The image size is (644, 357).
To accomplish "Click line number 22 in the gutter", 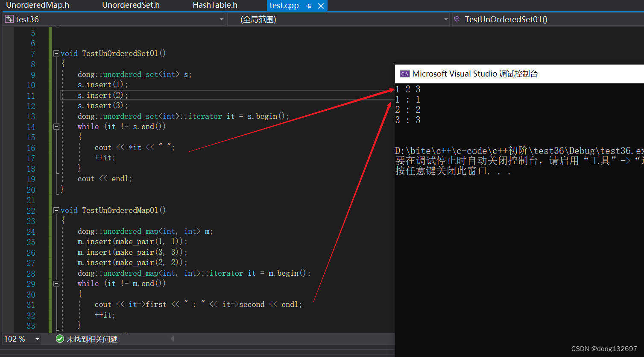I will (x=31, y=211).
